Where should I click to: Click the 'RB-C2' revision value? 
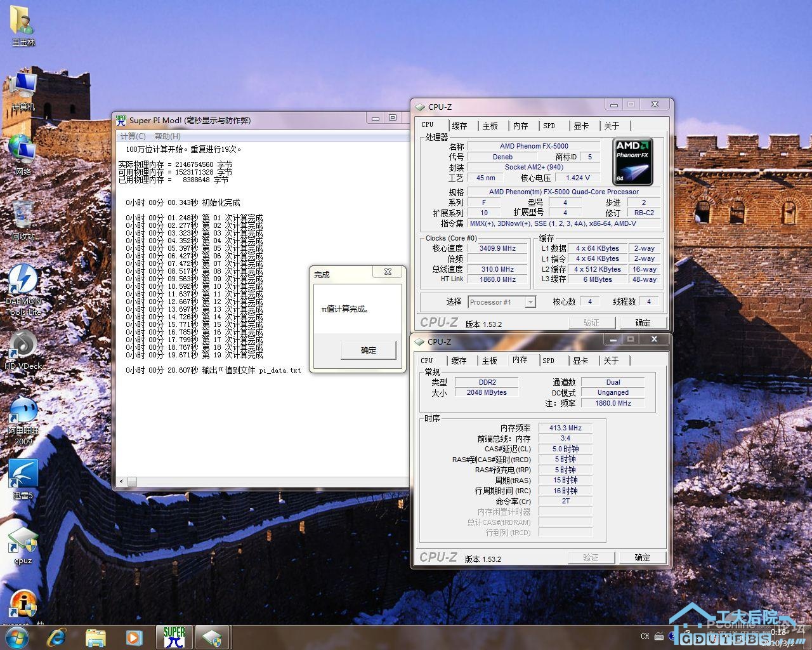click(644, 213)
